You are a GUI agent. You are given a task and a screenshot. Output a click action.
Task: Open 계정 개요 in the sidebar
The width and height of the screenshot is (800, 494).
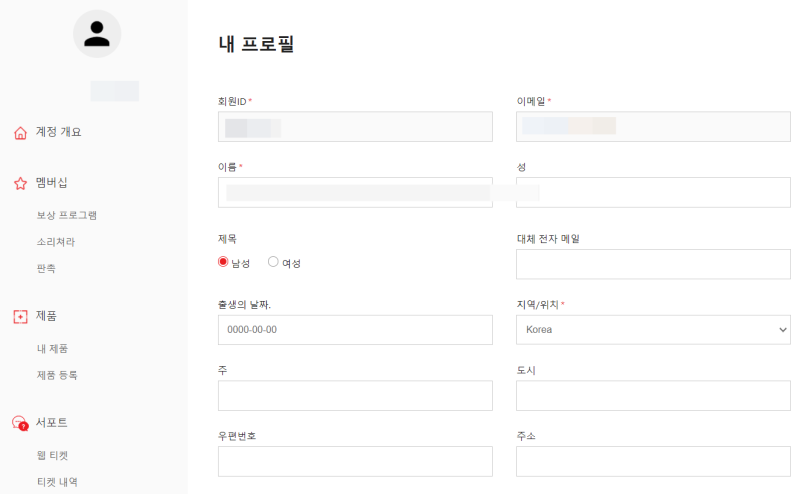coord(58,132)
